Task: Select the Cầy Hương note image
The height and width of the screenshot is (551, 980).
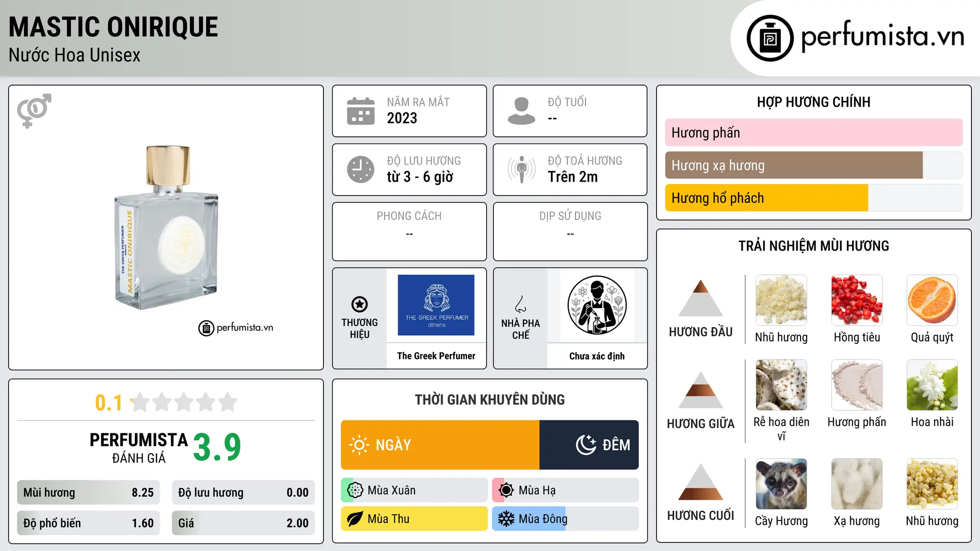Action: pyautogui.click(x=781, y=484)
